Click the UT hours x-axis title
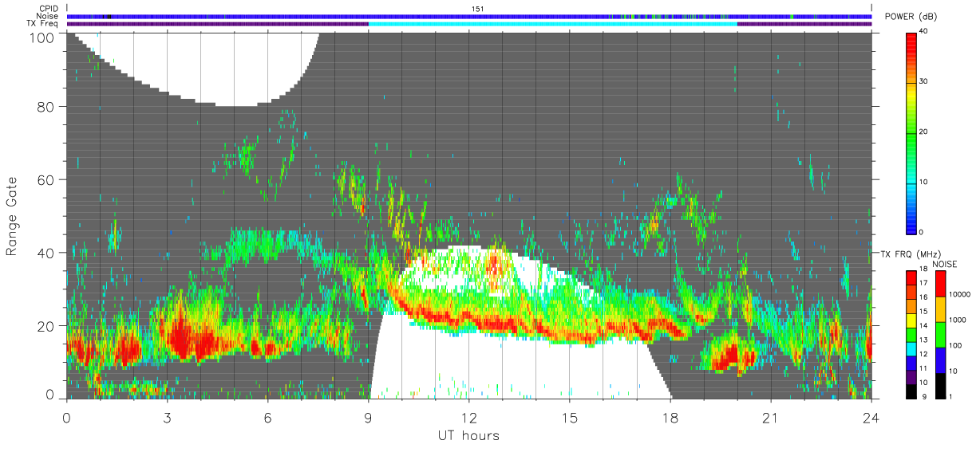This screenshot has height=452, width=980. pyautogui.click(x=468, y=435)
